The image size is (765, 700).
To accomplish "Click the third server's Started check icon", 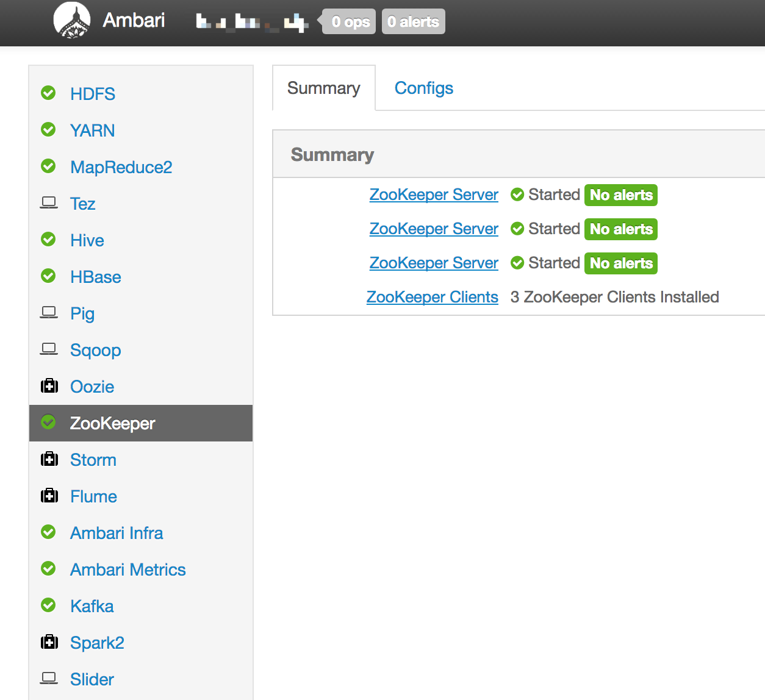I will (517, 263).
